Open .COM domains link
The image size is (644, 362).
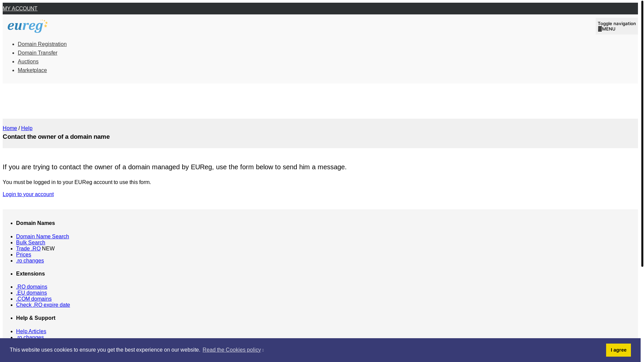(34, 299)
